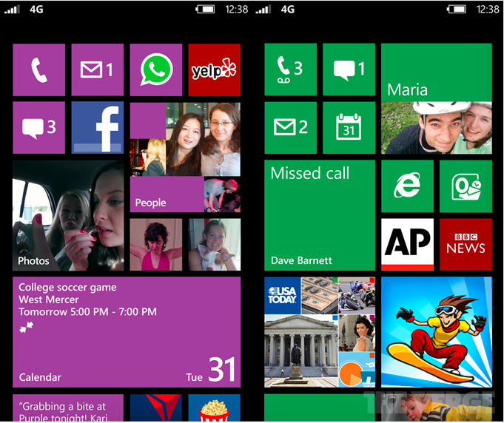This screenshot has width=504, height=423.
Task: Open the green voicemail tile showing 3
Action: click(290, 70)
